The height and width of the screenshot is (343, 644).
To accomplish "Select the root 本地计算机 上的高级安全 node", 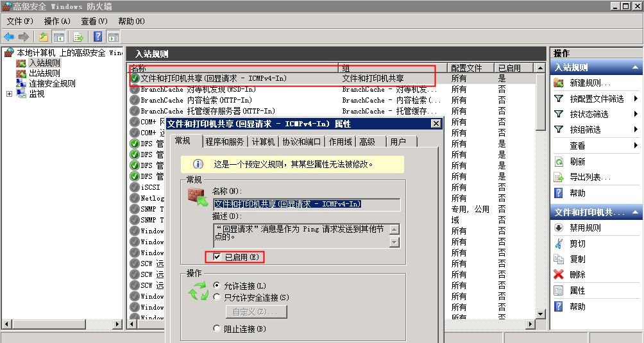I will tap(69, 53).
